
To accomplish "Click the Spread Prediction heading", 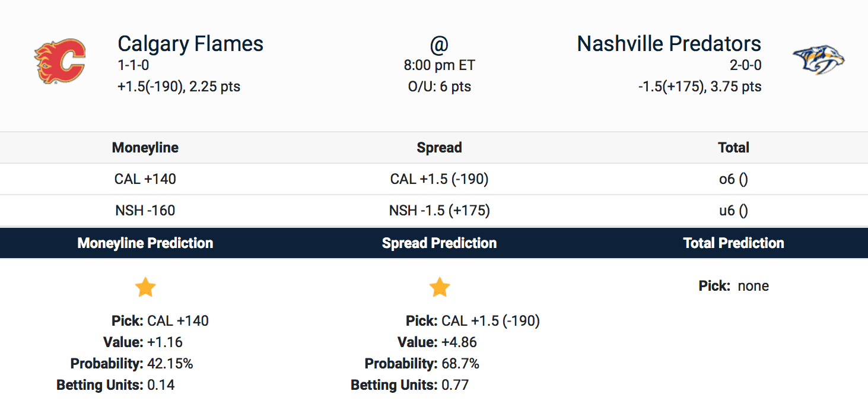I will tap(439, 243).
